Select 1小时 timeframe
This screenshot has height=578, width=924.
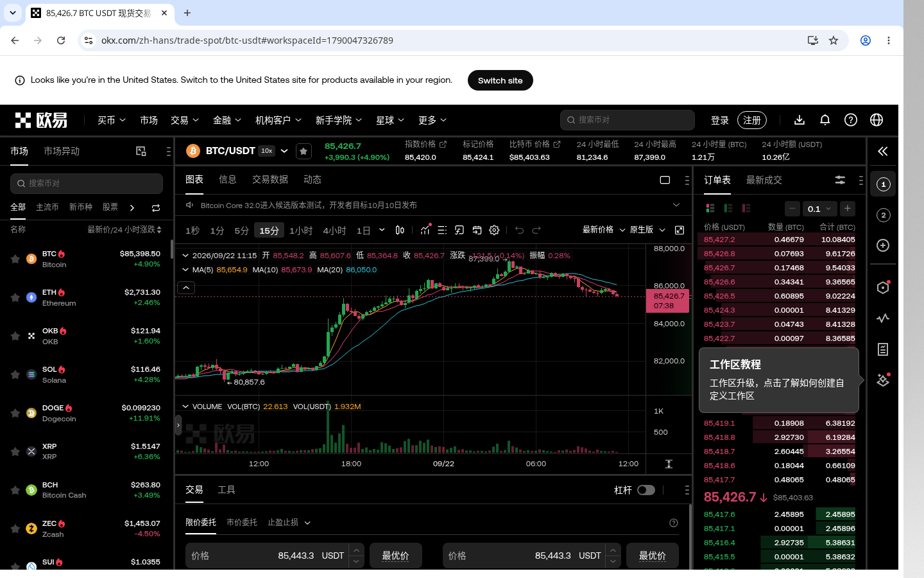click(x=301, y=231)
